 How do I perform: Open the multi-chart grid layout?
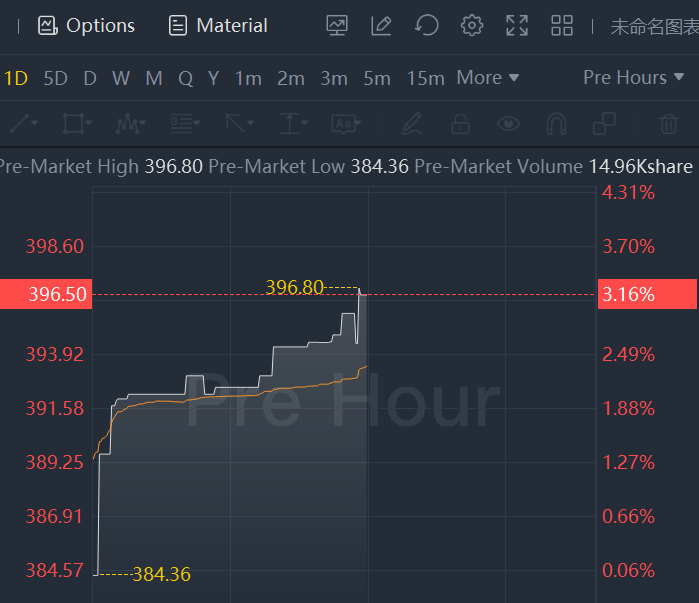[562, 26]
